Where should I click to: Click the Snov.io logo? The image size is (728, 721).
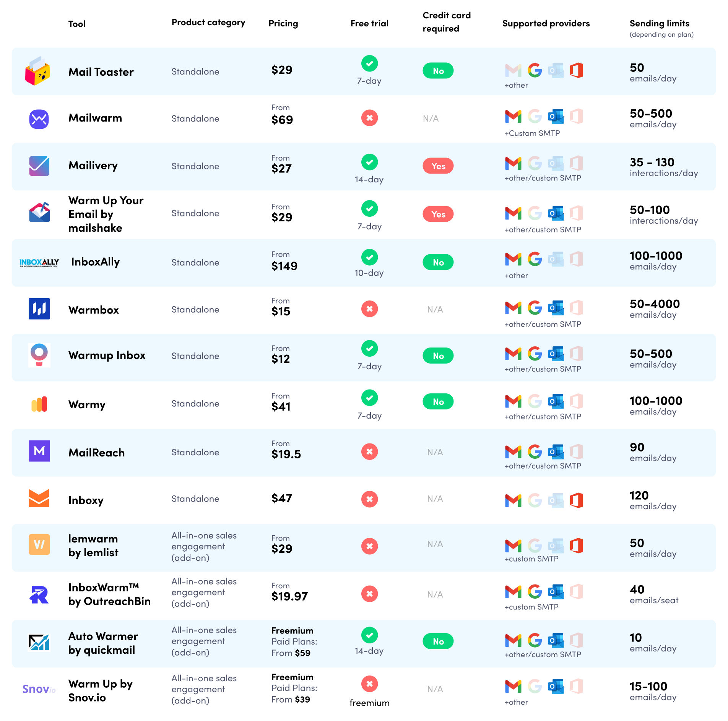pyautogui.click(x=39, y=689)
